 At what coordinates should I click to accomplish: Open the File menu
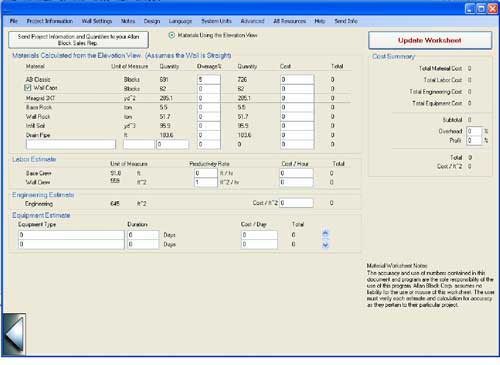14,21
